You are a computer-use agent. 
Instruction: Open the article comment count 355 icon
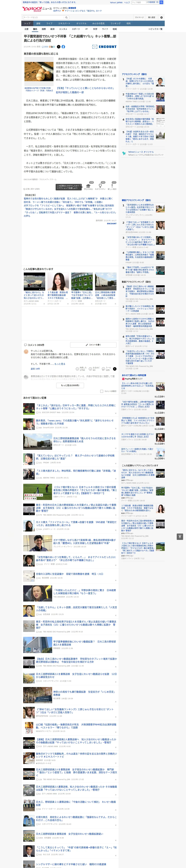[x=45, y=47]
